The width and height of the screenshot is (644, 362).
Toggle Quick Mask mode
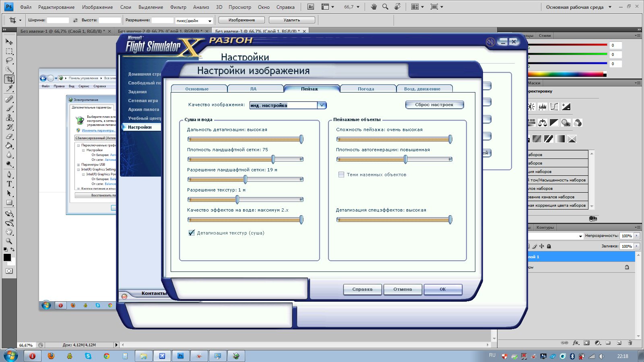point(9,271)
